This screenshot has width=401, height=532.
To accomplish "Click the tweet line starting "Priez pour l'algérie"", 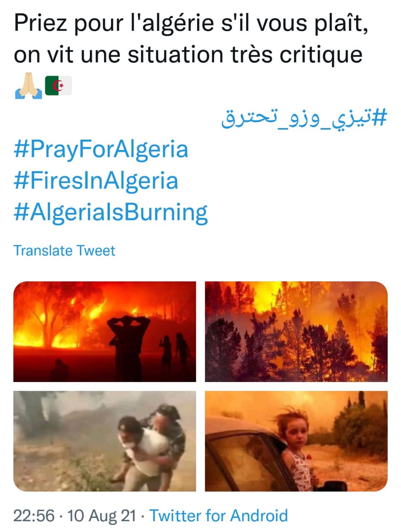I will pyautogui.click(x=191, y=24).
